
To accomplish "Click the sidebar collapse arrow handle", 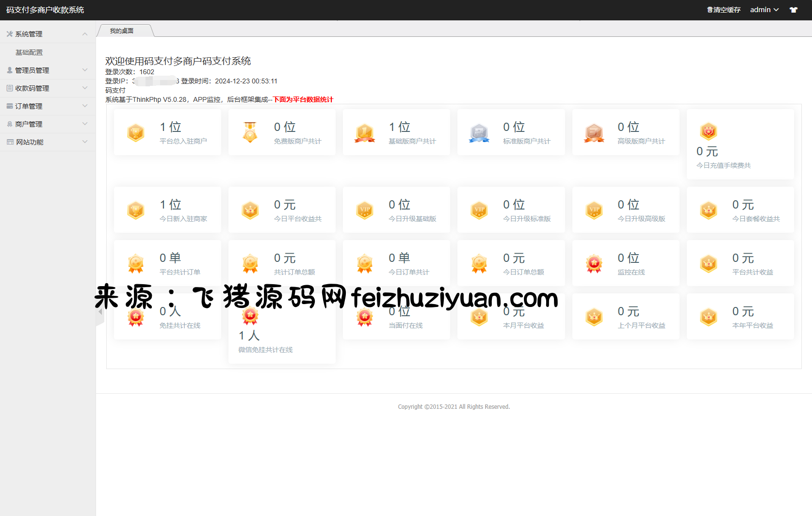I will coord(100,312).
